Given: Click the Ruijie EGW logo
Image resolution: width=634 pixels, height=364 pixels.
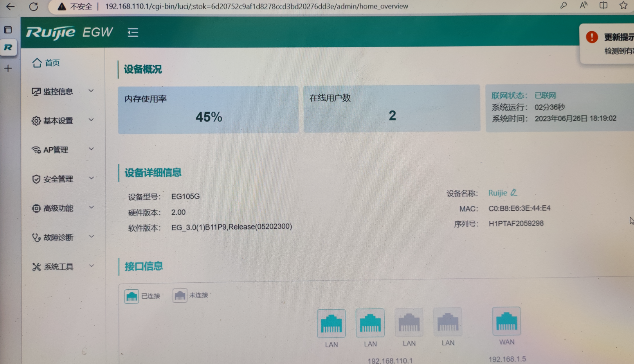Looking at the screenshot, I should (x=70, y=32).
